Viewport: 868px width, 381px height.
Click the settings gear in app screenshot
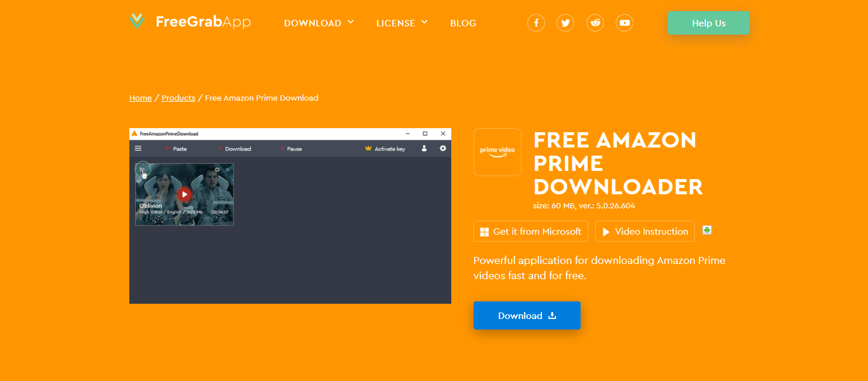(x=443, y=149)
